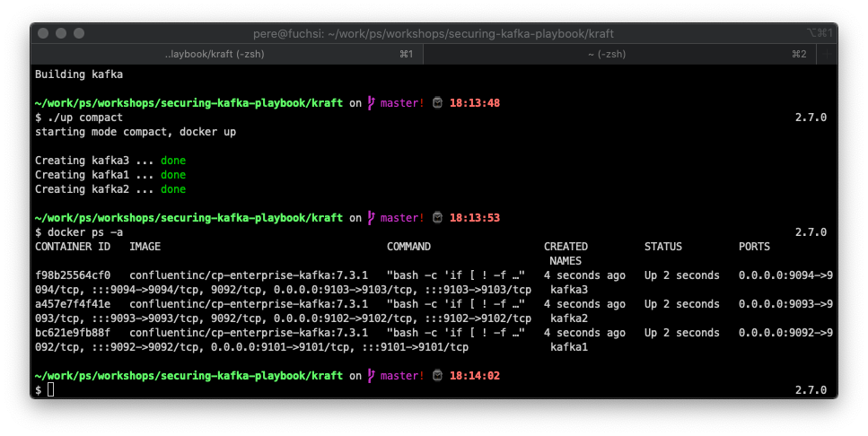Click the 'Creating kafka2' text

click(x=82, y=189)
